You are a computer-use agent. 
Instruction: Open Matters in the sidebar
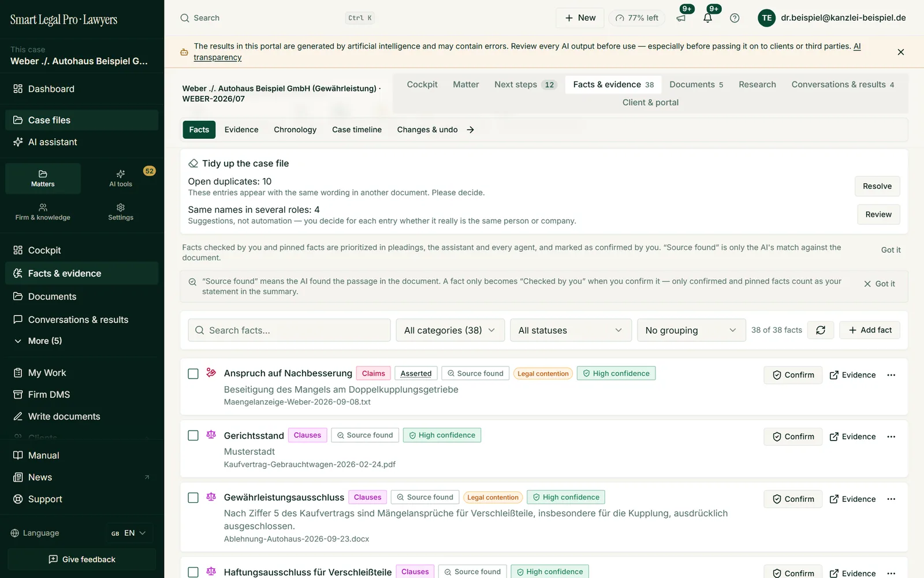(43, 178)
